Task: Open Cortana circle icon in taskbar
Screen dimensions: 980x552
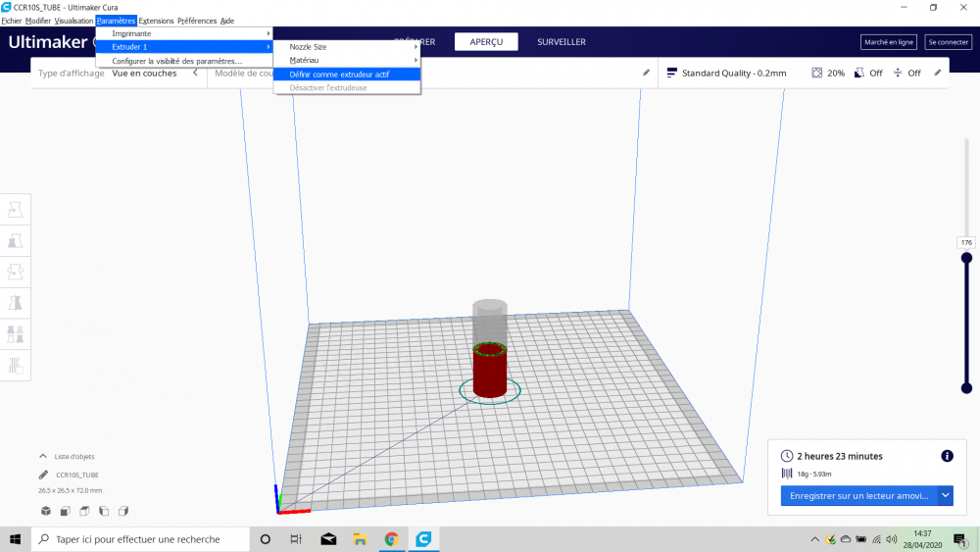Action: tap(265, 539)
